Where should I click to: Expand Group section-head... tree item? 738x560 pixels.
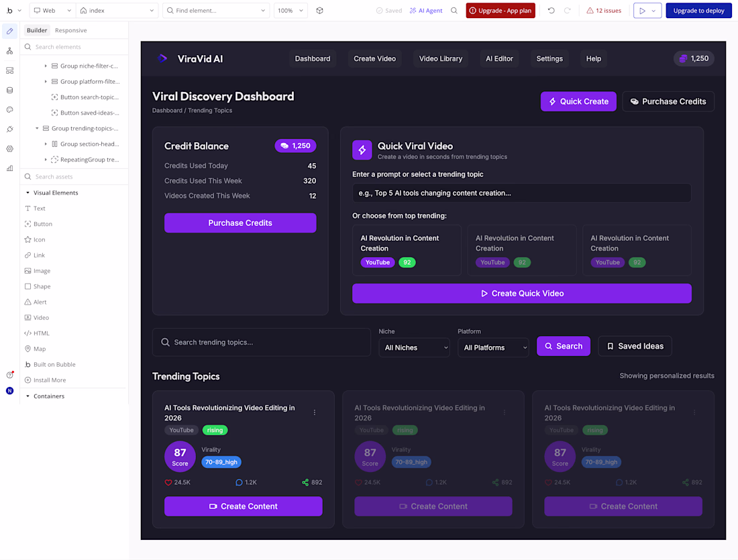click(46, 144)
